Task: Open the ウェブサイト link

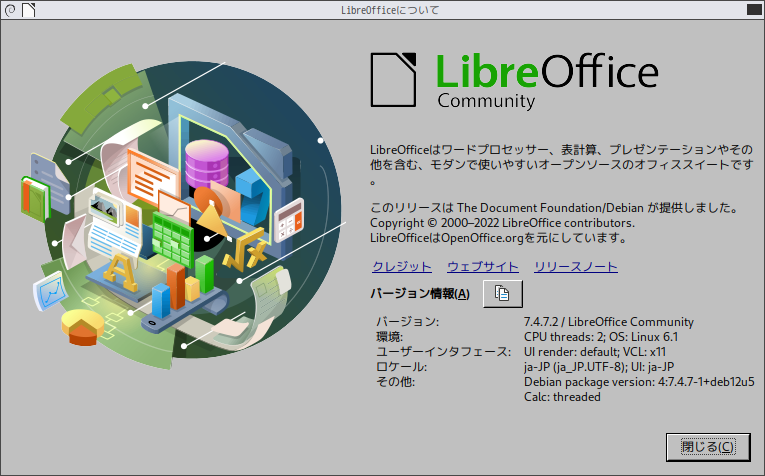Action: pyautogui.click(x=483, y=267)
